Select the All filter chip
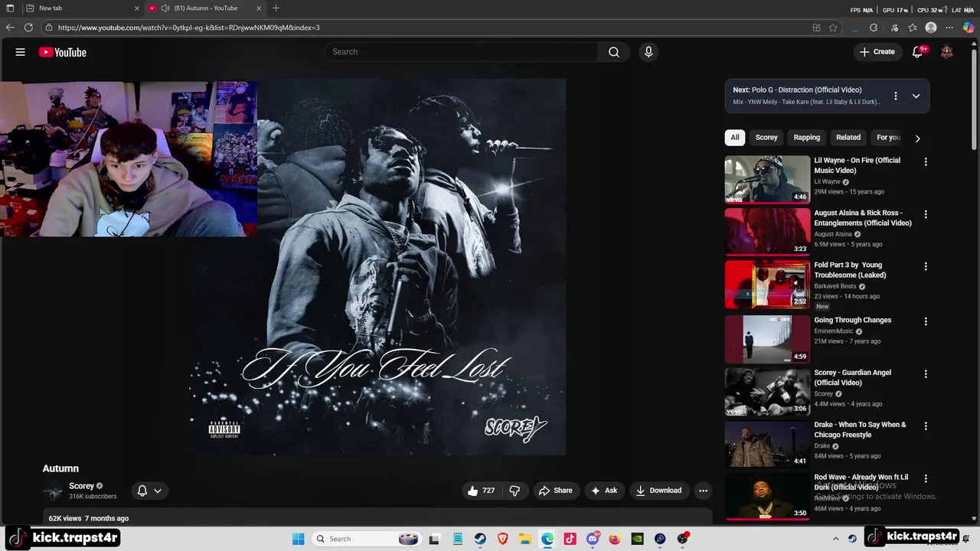 pos(735,138)
